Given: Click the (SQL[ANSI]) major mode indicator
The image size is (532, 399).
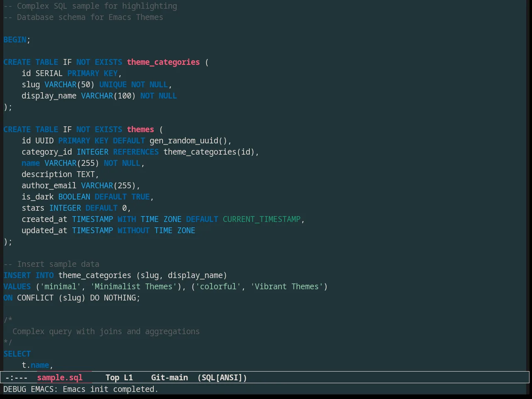Looking at the screenshot, I should (222, 377).
